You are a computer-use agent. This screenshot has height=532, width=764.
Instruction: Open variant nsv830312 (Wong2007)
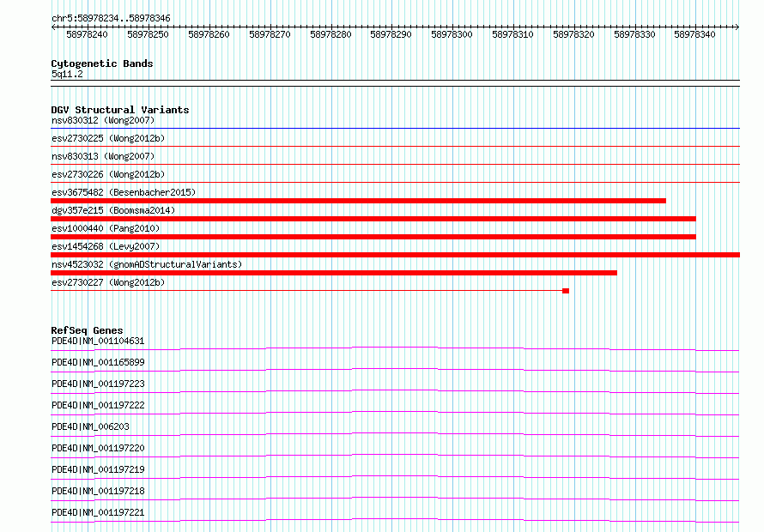[103, 120]
